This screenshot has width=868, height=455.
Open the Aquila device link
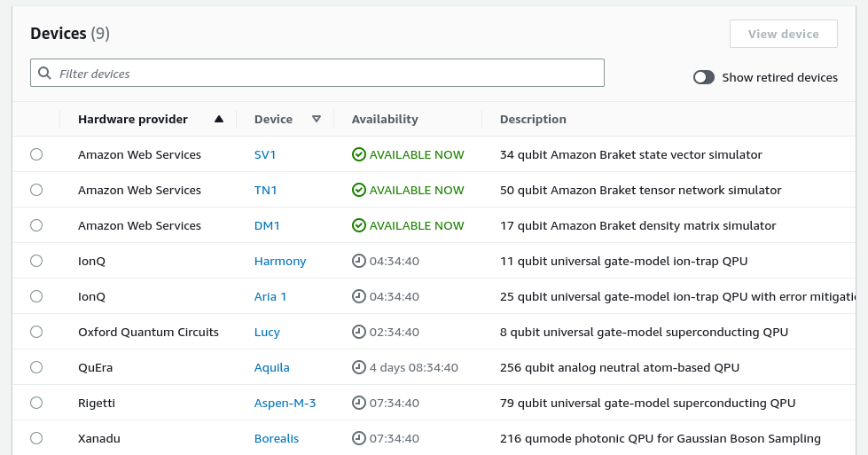coord(272,367)
